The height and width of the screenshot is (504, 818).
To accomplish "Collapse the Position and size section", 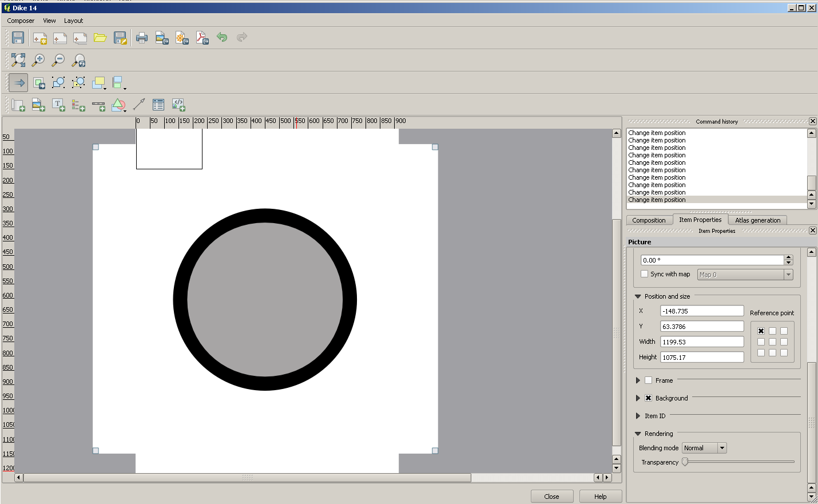I will click(x=638, y=296).
